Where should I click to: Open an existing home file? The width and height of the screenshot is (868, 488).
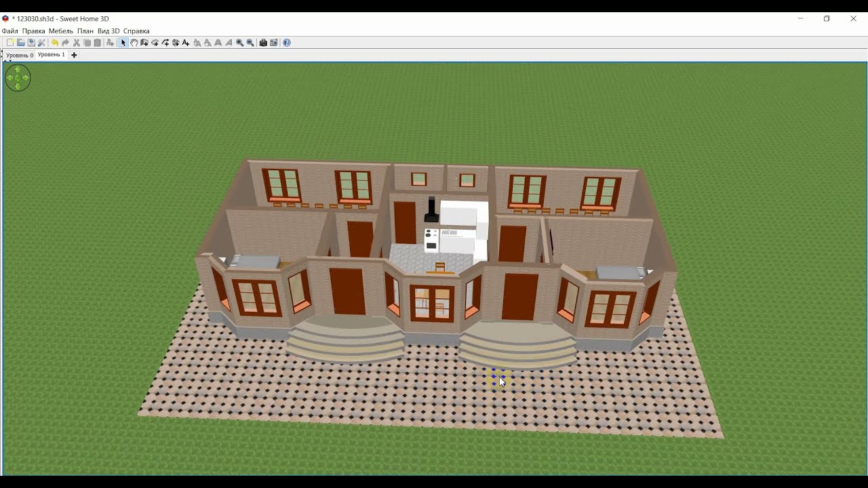(x=21, y=43)
